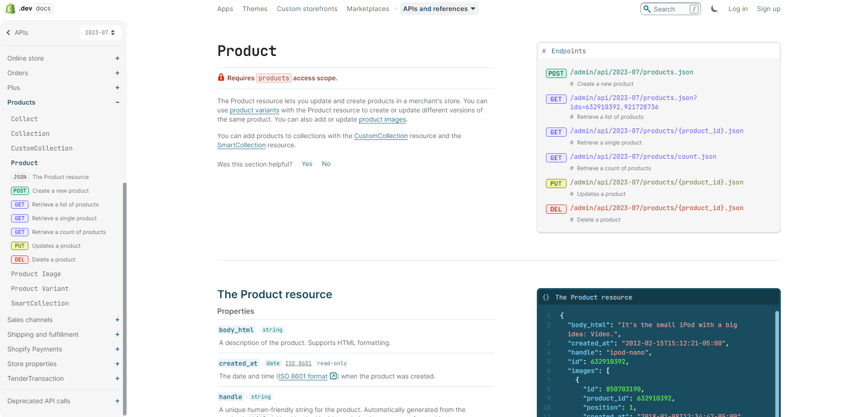Open the Marketplaces nav item
The width and height of the screenshot is (868, 417).
pyautogui.click(x=367, y=8)
